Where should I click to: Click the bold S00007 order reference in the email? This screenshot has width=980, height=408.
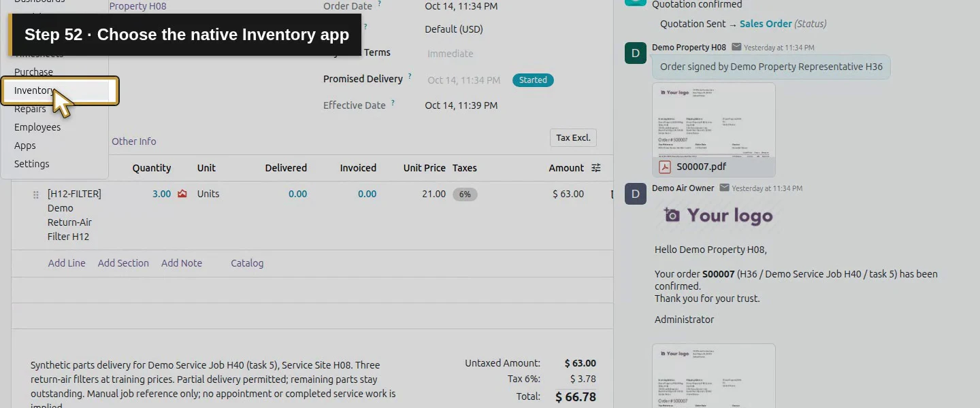pos(718,274)
